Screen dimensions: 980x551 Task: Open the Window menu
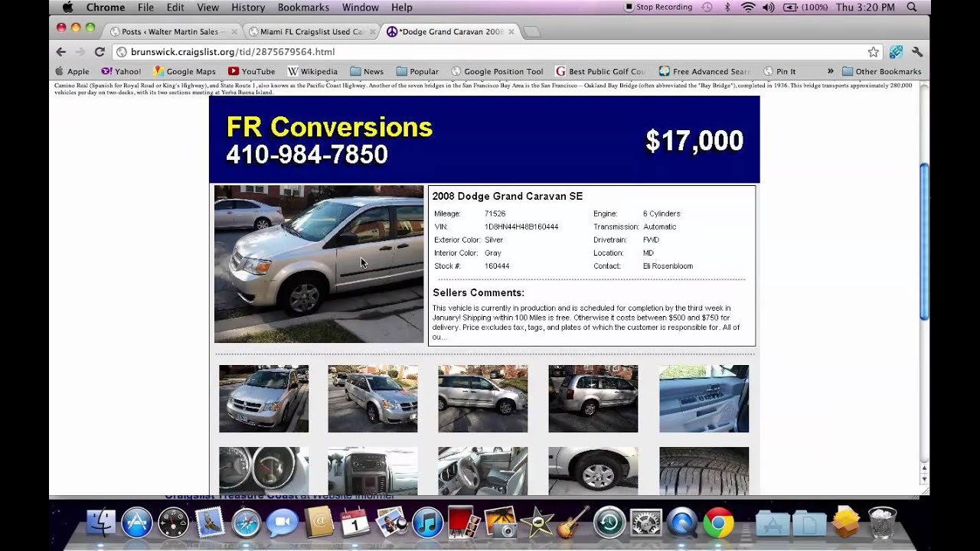coord(360,8)
